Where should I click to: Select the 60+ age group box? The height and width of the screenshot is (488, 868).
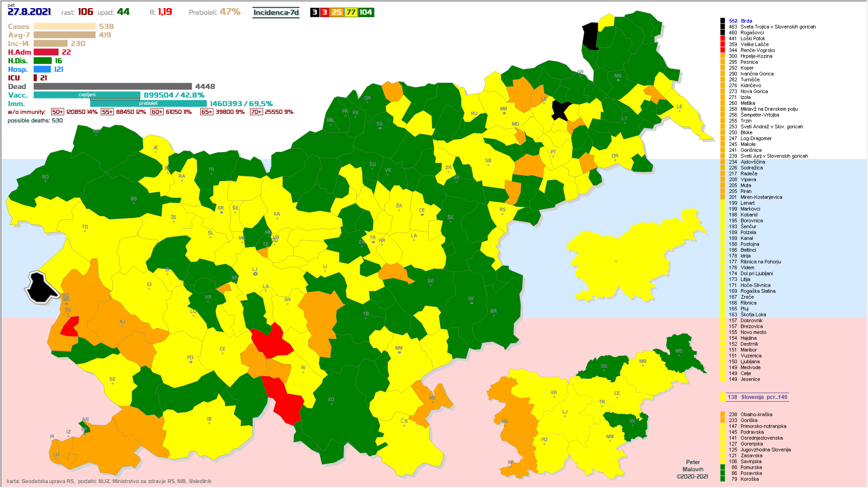(x=157, y=112)
